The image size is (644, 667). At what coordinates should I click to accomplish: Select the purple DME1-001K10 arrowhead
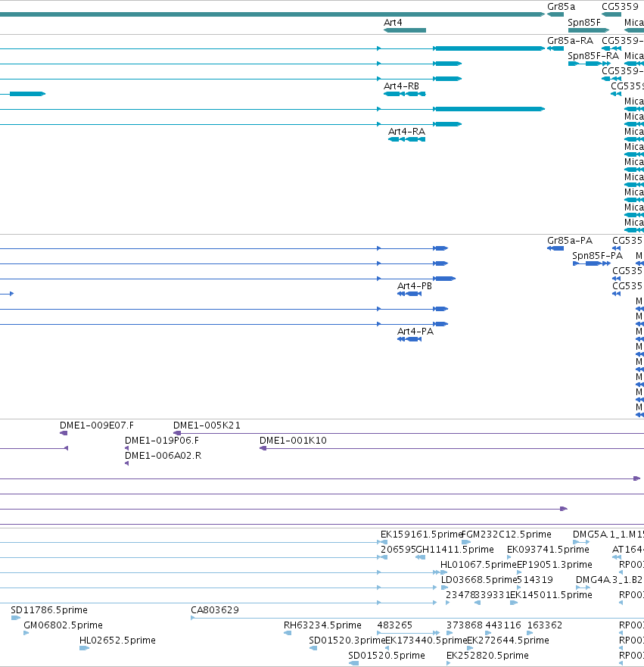(263, 448)
